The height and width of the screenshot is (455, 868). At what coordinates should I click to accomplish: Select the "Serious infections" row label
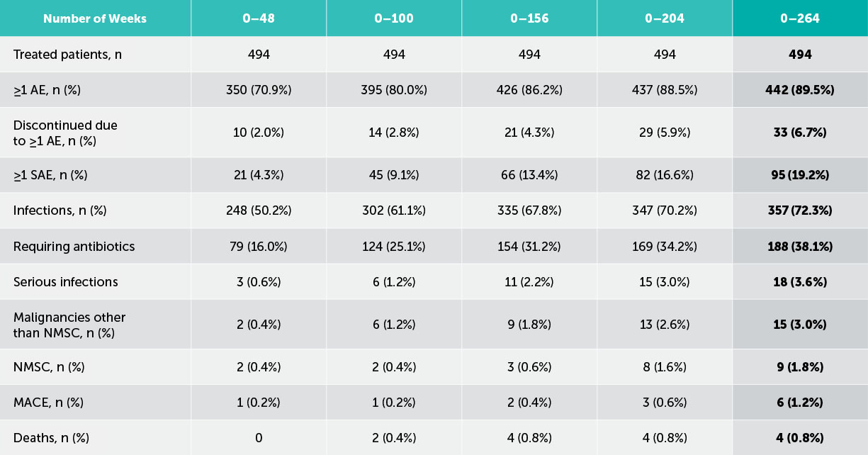coord(66,282)
